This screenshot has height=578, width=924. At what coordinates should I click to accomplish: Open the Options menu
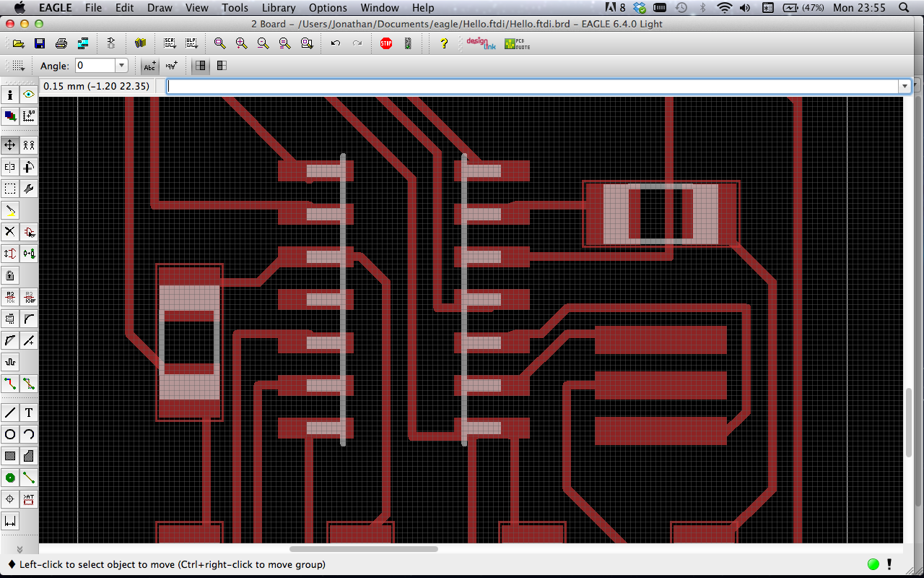[x=328, y=8]
